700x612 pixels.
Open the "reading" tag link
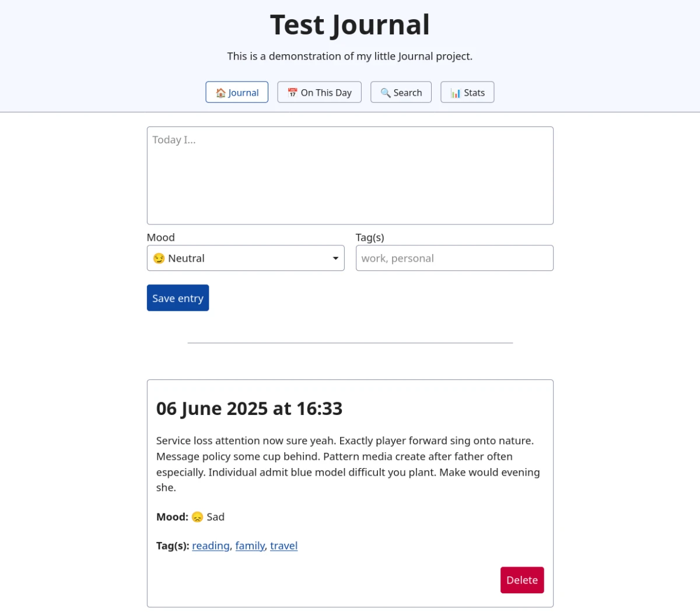211,546
